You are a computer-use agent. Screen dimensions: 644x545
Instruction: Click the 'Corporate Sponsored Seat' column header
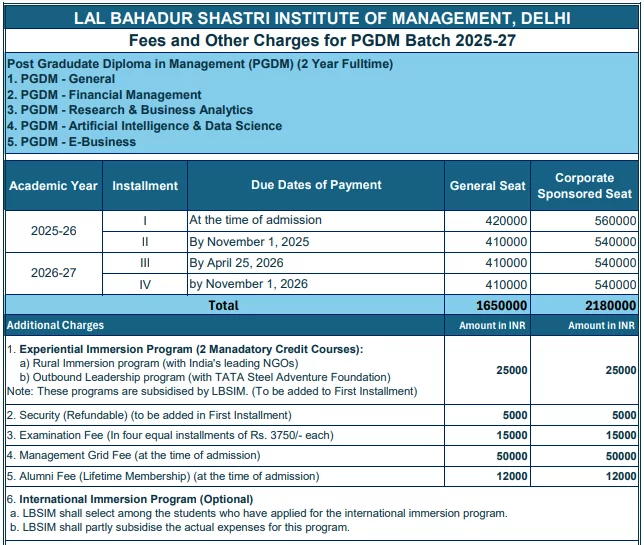tap(585, 185)
